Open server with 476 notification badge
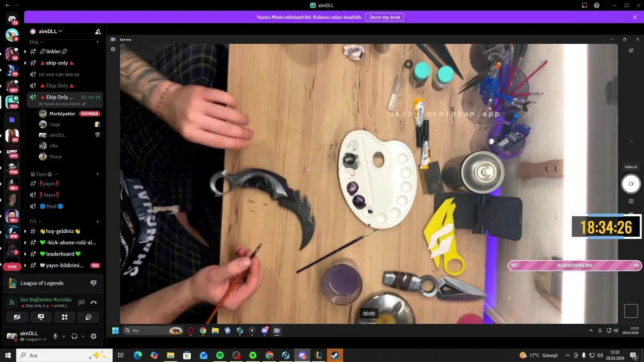Screen dimensions: 644x362 [12, 232]
